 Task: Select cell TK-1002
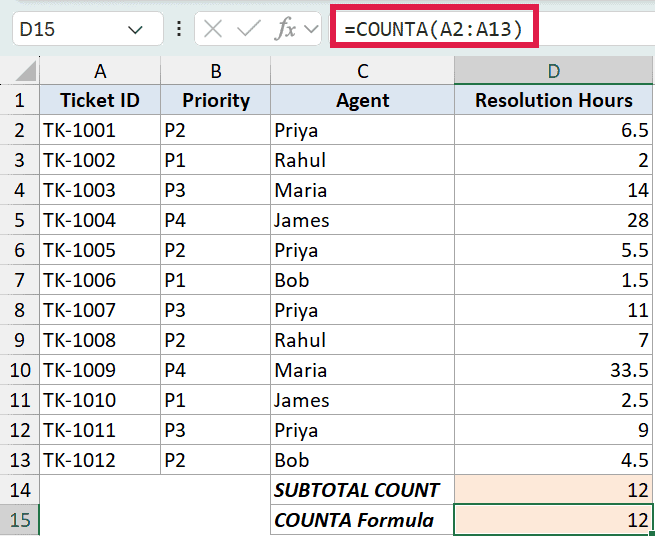100,160
